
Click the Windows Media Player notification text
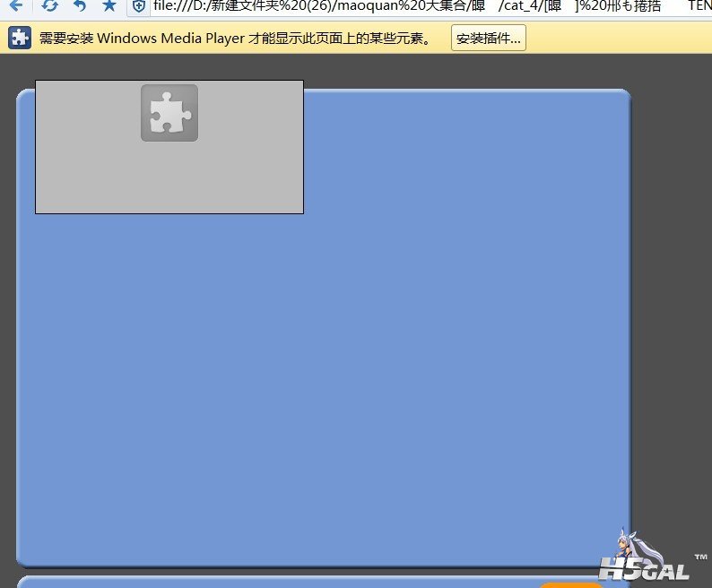point(235,39)
